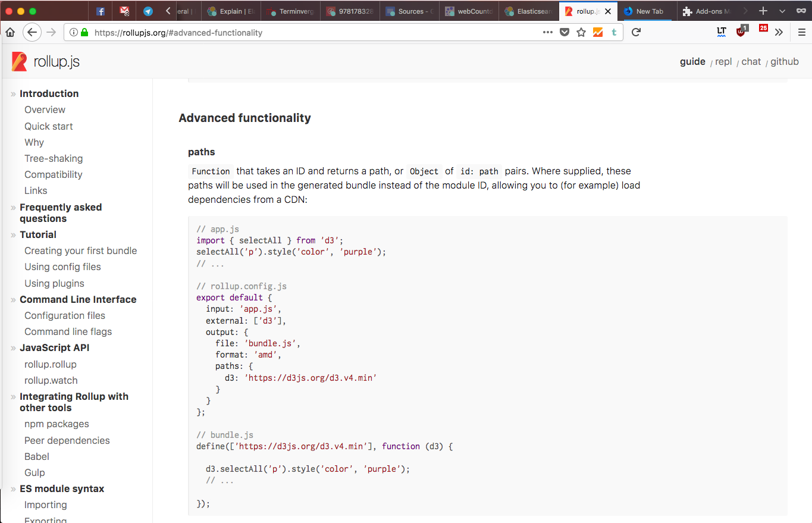The image size is (812, 523).
Task: Open 'Compatibility' in the sidebar
Action: tap(53, 174)
